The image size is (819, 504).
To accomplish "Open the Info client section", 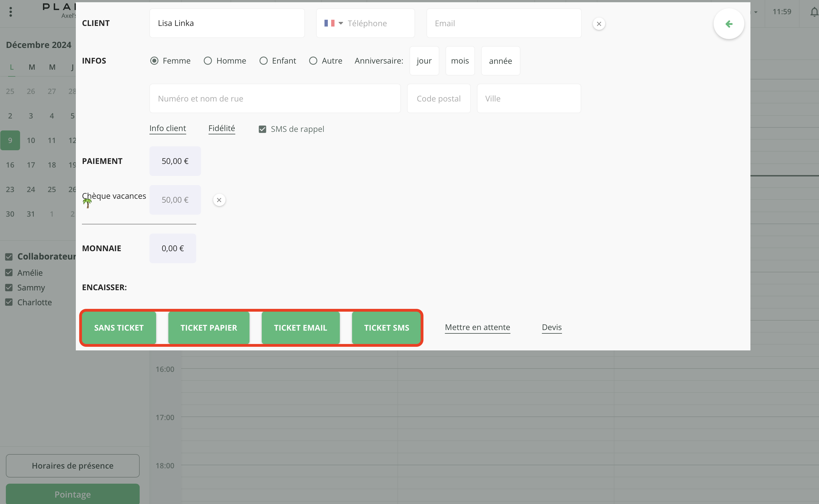I will point(168,128).
